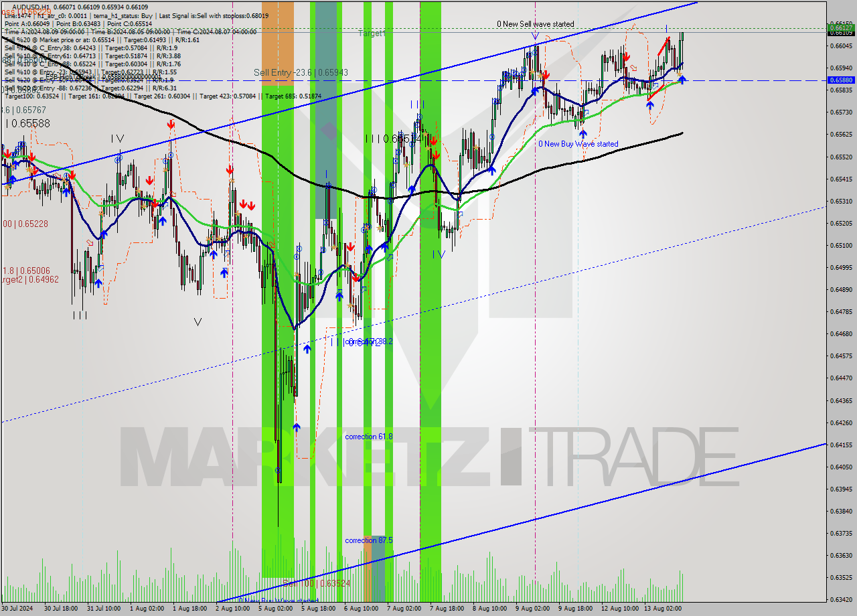This screenshot has width=857, height=616.
Task: Select the 'Target1' label at the top
Action: [x=372, y=33]
